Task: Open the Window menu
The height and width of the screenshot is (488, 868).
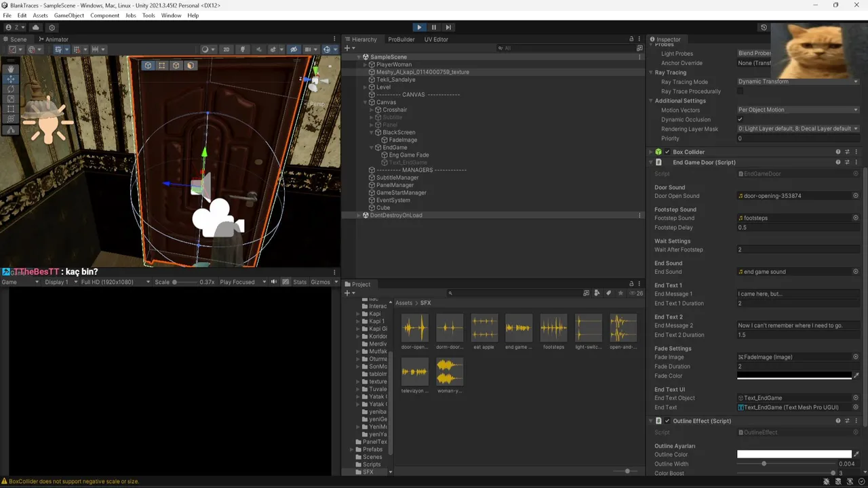Action: 171,16
